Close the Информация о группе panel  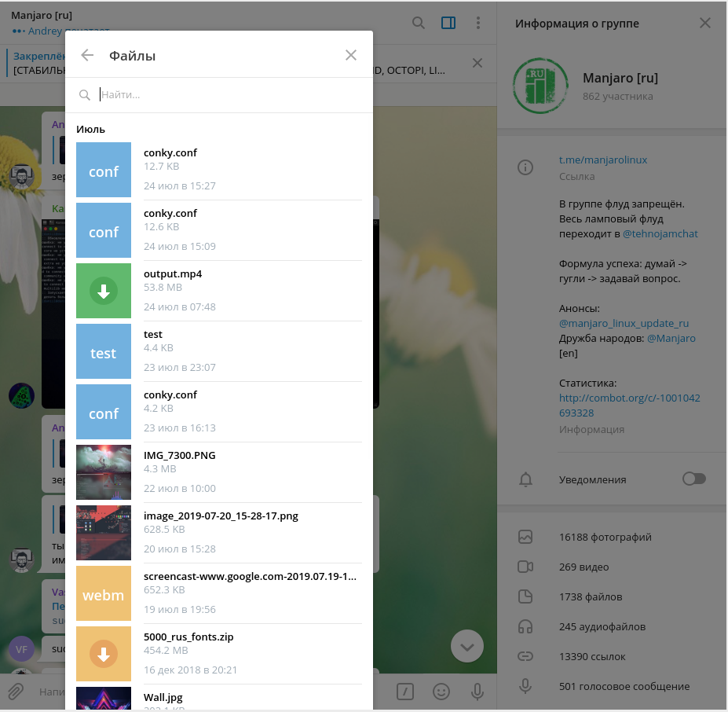[705, 24]
